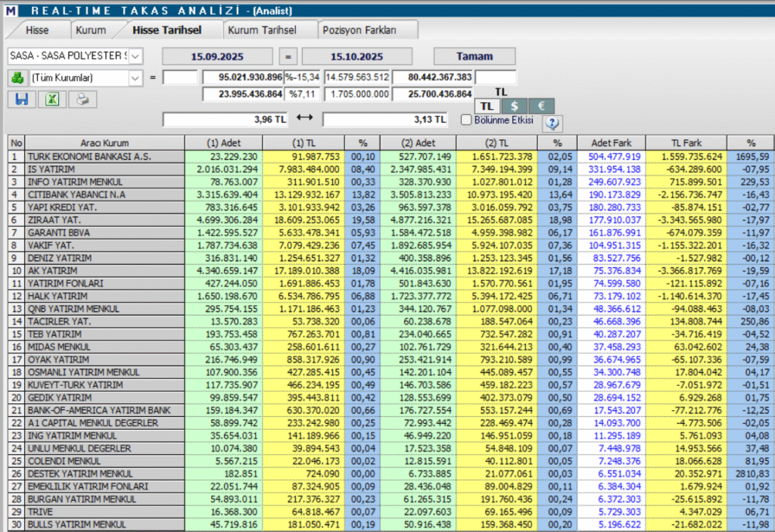Select the COLENDI MENKUL row

[391, 461]
